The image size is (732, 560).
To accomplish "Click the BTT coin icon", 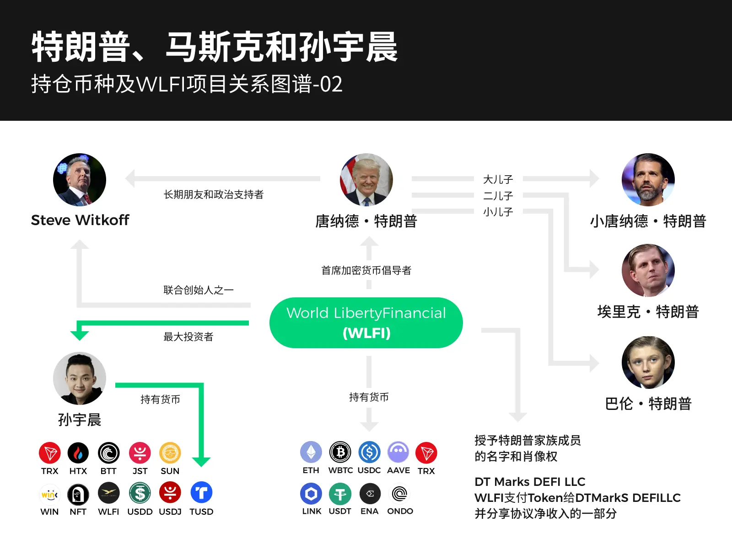I will (x=108, y=453).
